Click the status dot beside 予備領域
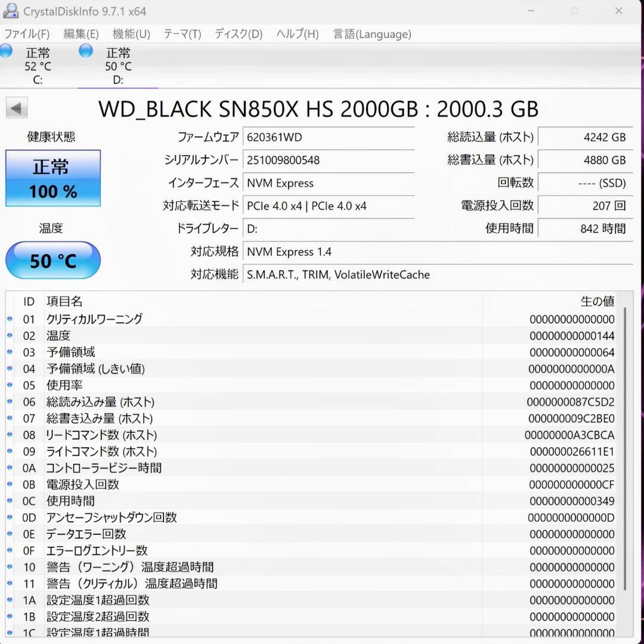 click(10, 352)
